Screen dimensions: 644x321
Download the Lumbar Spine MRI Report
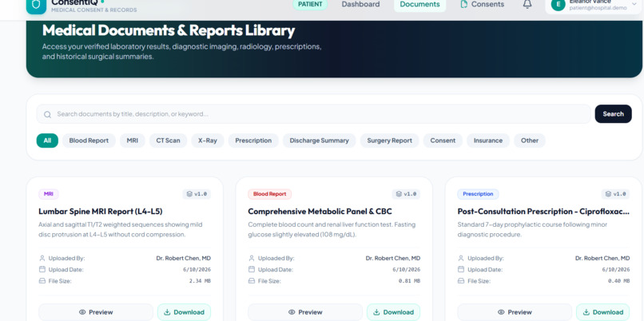coord(184,312)
